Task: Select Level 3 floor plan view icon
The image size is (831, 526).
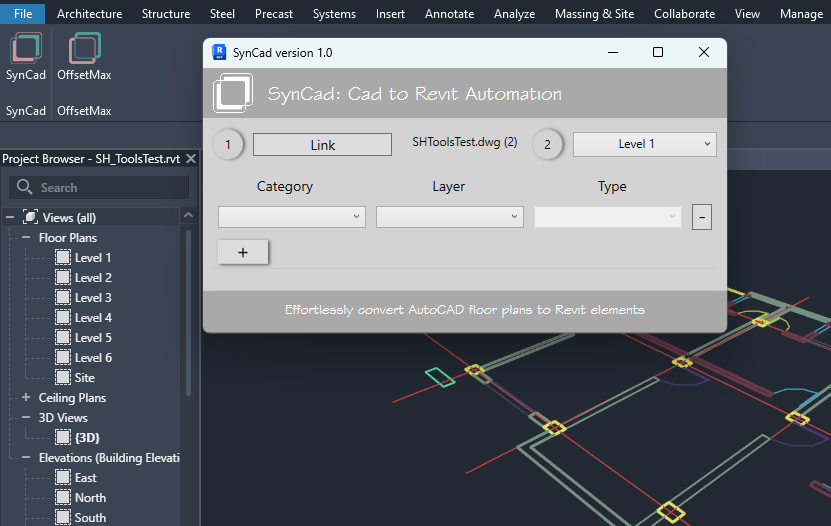Action: (x=63, y=297)
